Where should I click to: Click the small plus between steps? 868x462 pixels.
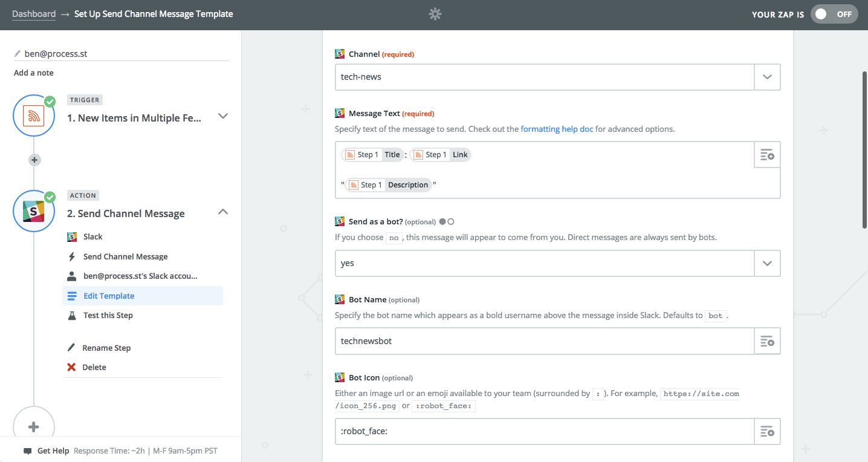(x=34, y=160)
